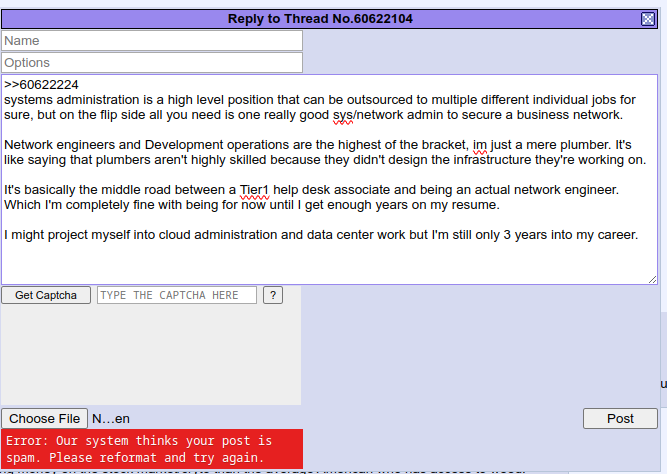Click the Reply to Thread No.60622104 title
This screenshot has height=474, width=667.
(x=320, y=19)
